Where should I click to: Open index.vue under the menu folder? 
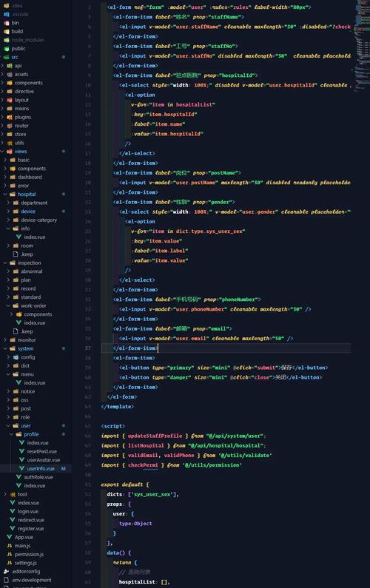(35, 383)
